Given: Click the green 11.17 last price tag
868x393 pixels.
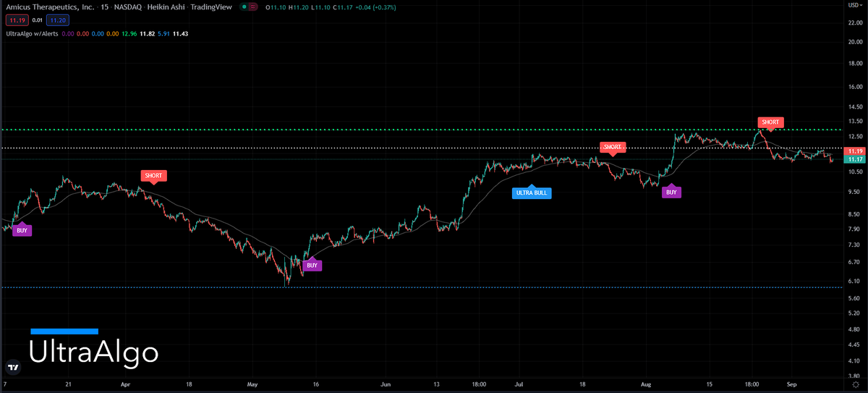Looking at the screenshot, I should [x=856, y=159].
